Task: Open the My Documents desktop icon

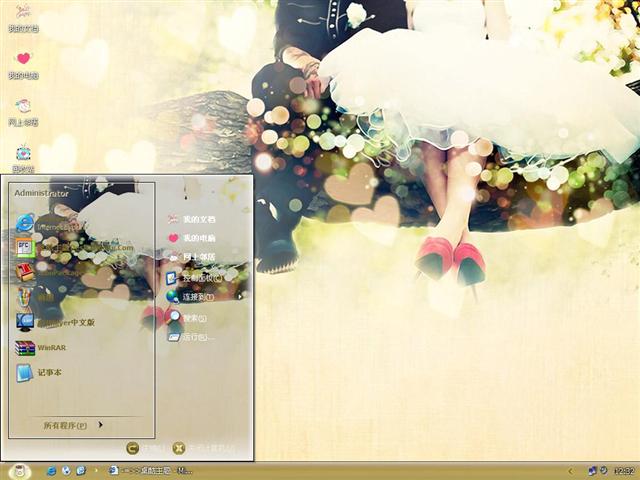Action: [x=23, y=18]
